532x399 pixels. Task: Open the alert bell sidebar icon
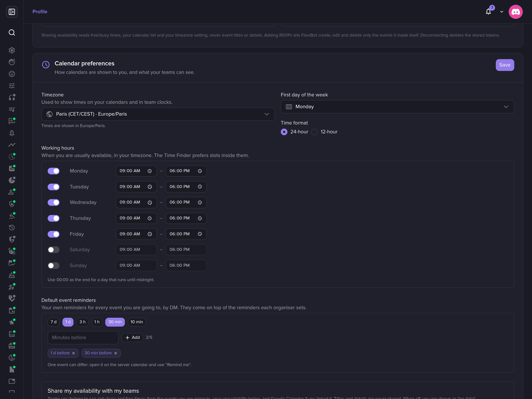tap(12, 133)
